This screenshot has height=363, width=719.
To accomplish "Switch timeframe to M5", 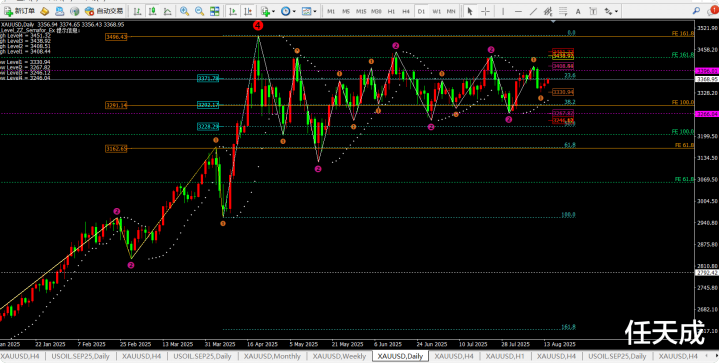I will tap(346, 11).
